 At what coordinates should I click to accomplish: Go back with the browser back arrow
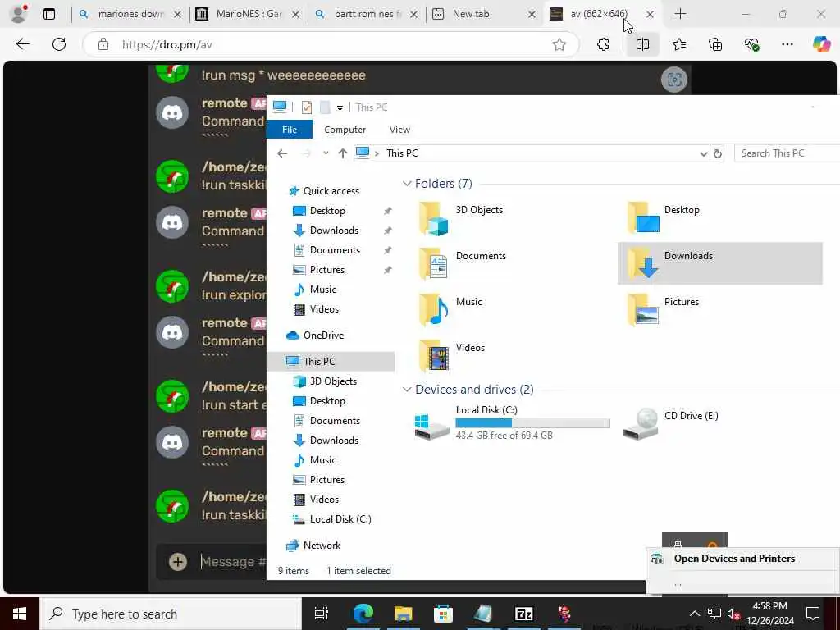tap(23, 44)
